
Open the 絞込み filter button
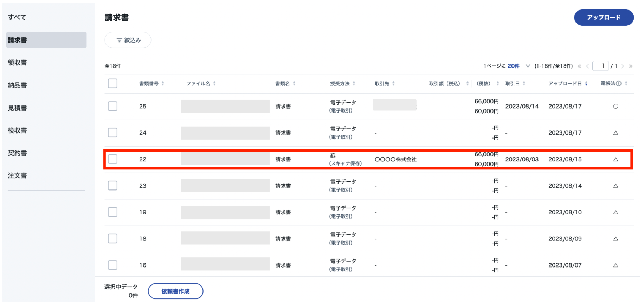(128, 40)
